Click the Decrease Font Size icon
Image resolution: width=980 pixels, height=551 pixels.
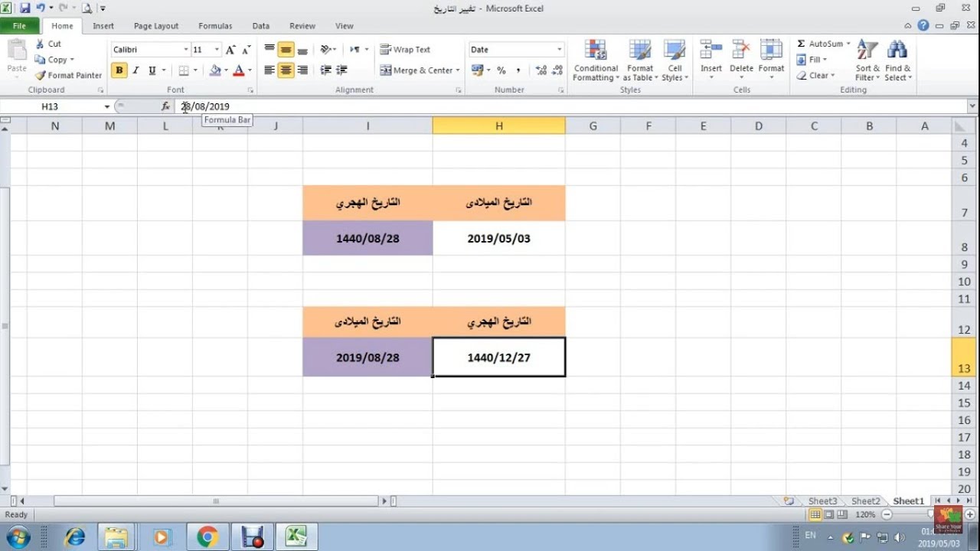pyautogui.click(x=246, y=50)
